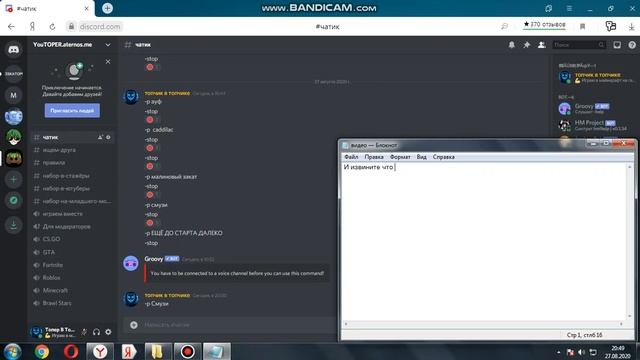Open Notepad Справка menu

coord(444,157)
